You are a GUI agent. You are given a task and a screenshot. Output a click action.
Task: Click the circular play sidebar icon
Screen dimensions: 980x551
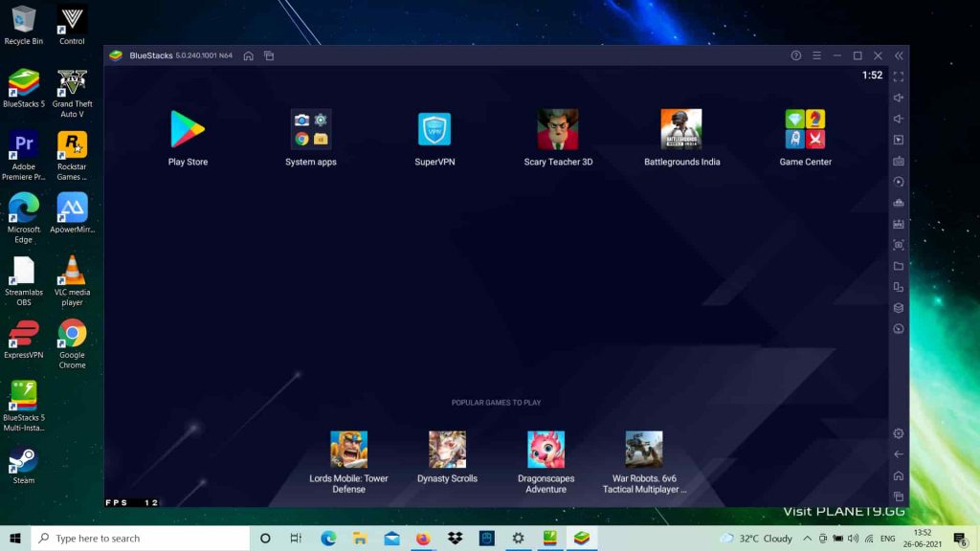pyautogui.click(x=899, y=182)
